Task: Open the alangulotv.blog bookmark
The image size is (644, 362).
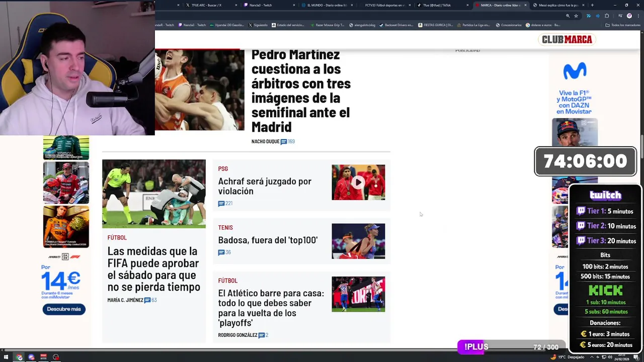Action: 362,25
